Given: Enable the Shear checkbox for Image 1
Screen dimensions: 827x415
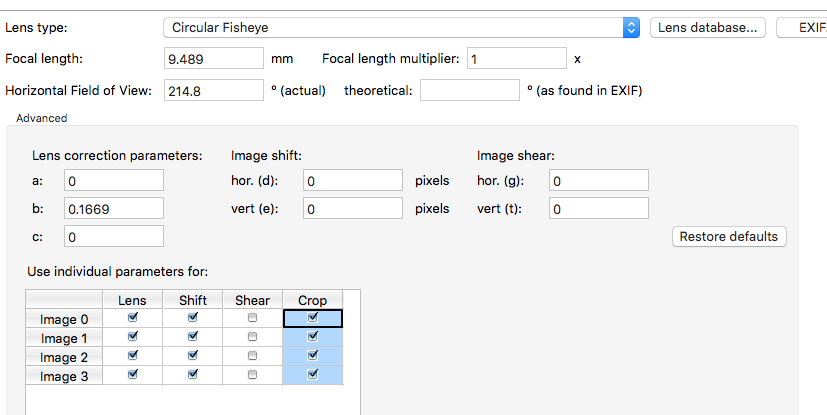Looking at the screenshot, I should click(253, 336).
